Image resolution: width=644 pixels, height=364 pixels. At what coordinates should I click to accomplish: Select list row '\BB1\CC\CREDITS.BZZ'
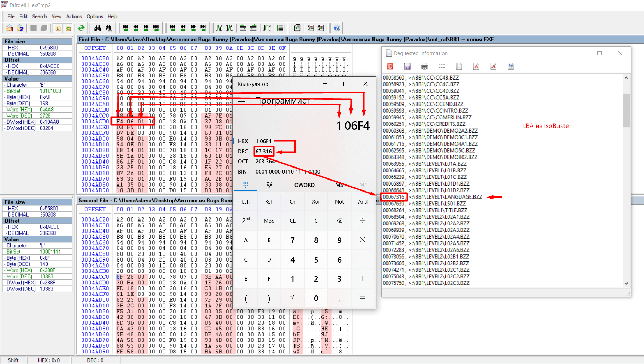coord(424,124)
